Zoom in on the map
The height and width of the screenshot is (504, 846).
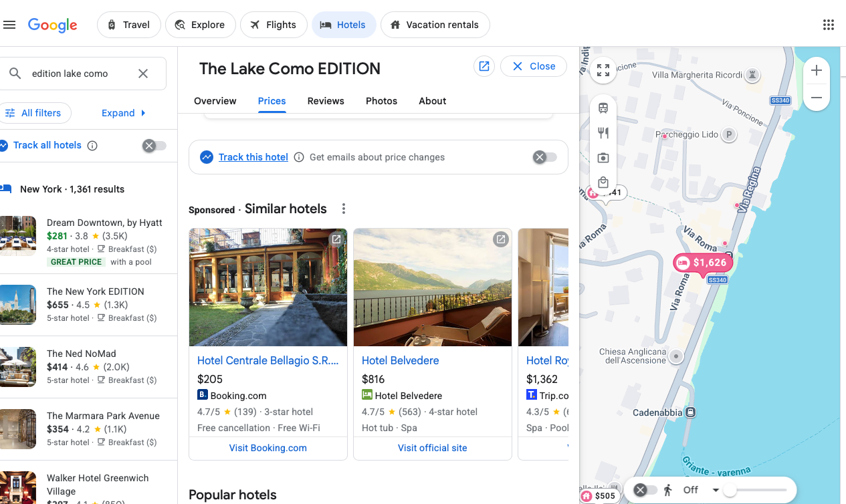coord(817,71)
